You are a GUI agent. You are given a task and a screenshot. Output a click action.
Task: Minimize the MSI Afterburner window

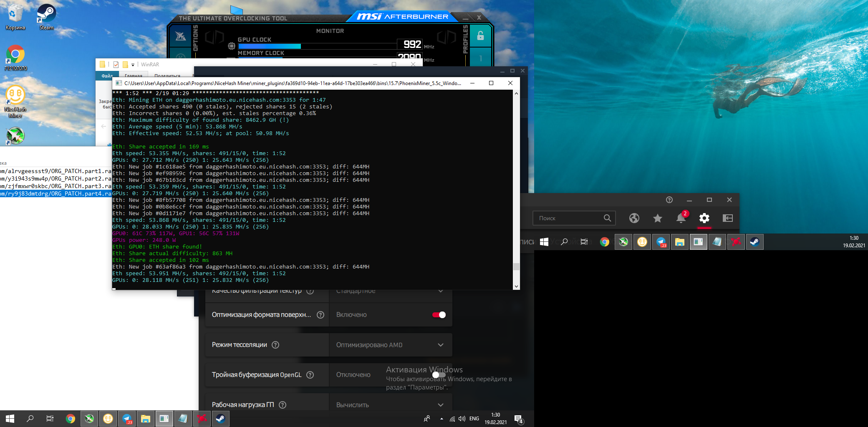tap(465, 18)
